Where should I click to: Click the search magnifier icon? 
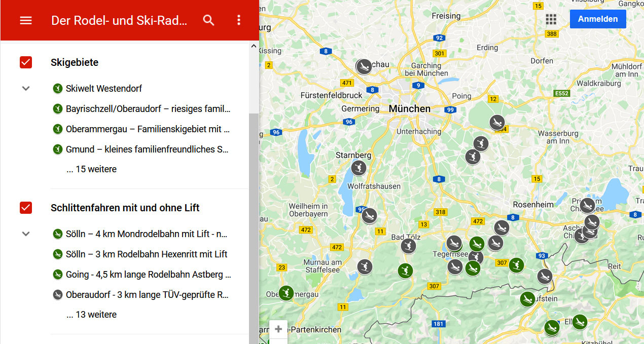[208, 20]
